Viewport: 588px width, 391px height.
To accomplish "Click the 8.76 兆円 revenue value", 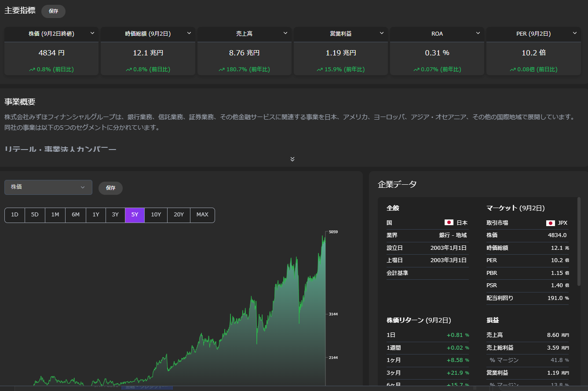I will [x=245, y=53].
